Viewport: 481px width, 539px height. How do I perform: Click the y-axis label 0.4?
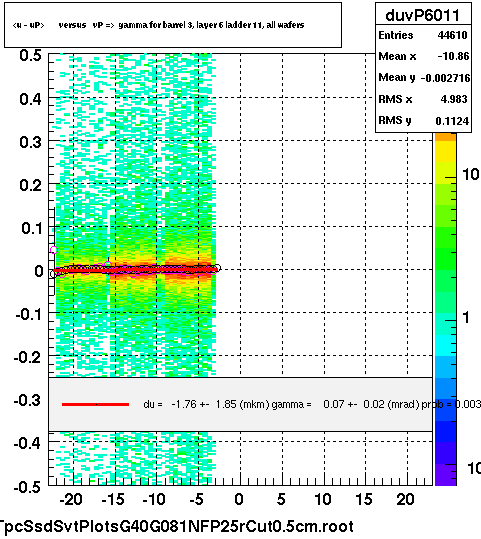coord(30,99)
